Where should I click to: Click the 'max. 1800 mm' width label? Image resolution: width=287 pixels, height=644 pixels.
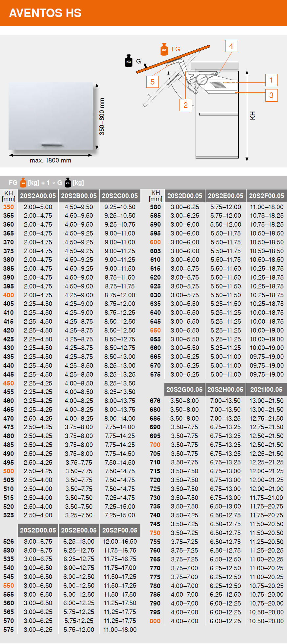pos(51,161)
